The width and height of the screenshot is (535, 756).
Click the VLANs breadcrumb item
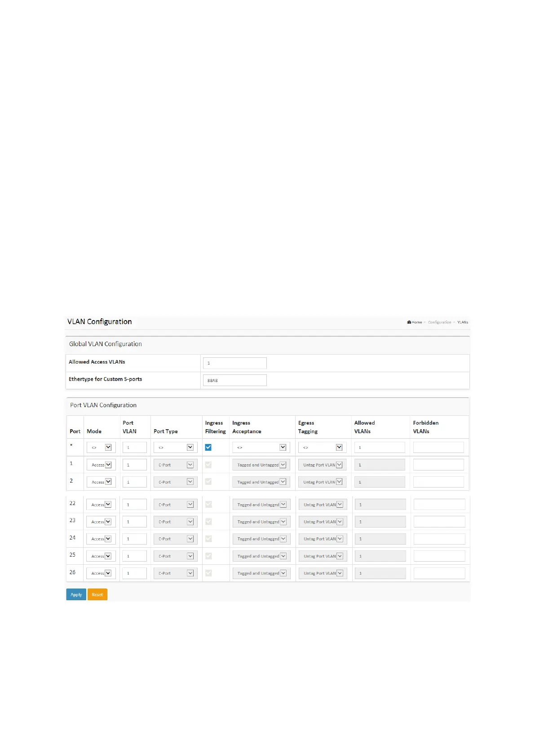click(463, 322)
